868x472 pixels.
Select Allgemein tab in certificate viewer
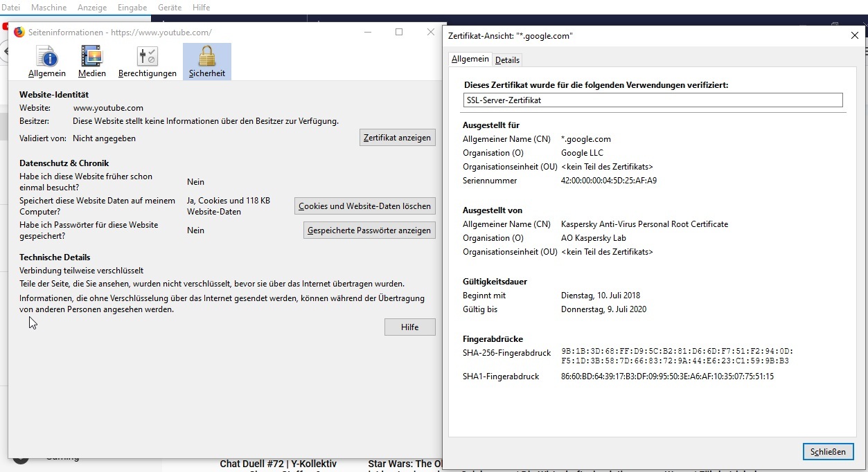470,60
